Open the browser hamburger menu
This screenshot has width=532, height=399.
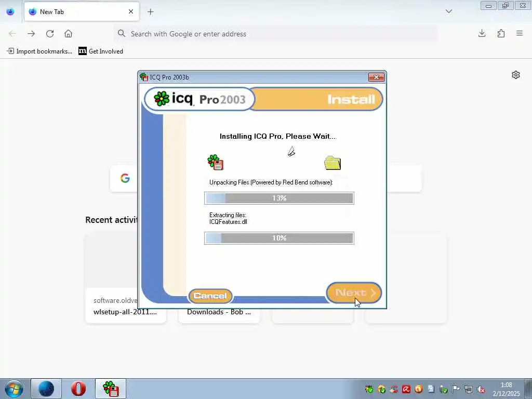(520, 33)
